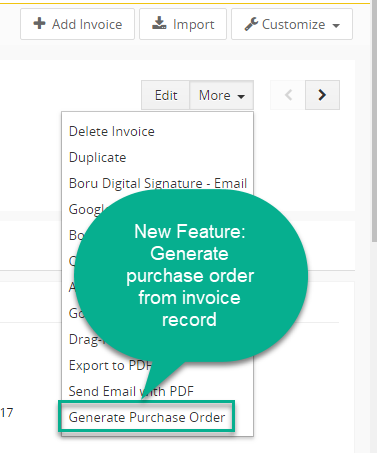377x453 pixels.
Task: Expand the Customize dropdown caret
Action: click(x=336, y=25)
